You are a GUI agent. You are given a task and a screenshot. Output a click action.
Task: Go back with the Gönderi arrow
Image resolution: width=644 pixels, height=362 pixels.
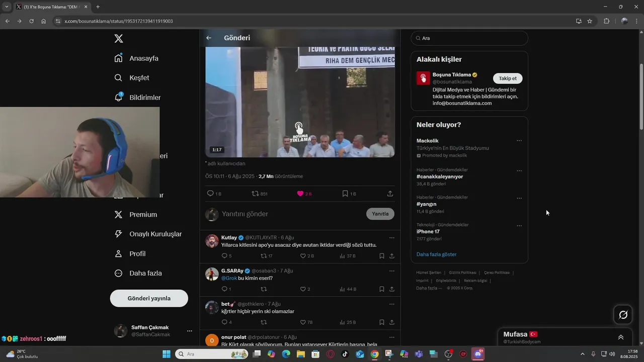coord(209,38)
